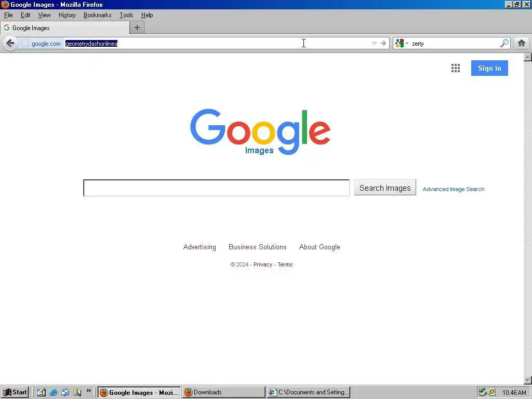This screenshot has width=532, height=399.
Task: Open the Tools menu
Action: point(126,15)
